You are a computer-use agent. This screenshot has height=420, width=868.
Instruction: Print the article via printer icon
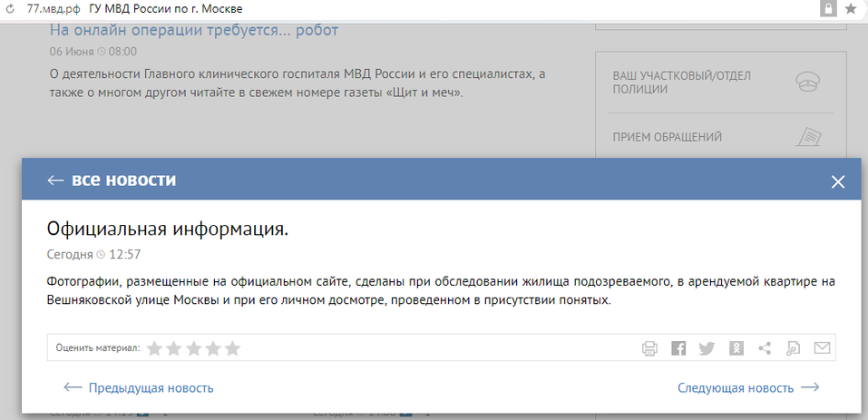(650, 348)
